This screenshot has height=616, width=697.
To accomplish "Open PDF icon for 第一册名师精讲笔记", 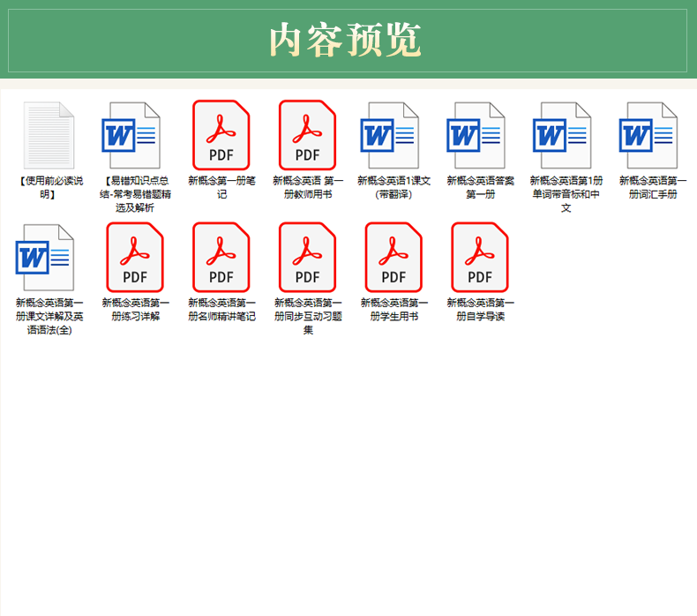I will (221, 258).
